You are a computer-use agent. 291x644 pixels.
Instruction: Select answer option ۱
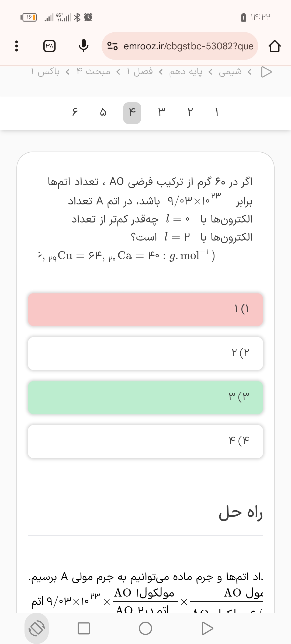145,309
